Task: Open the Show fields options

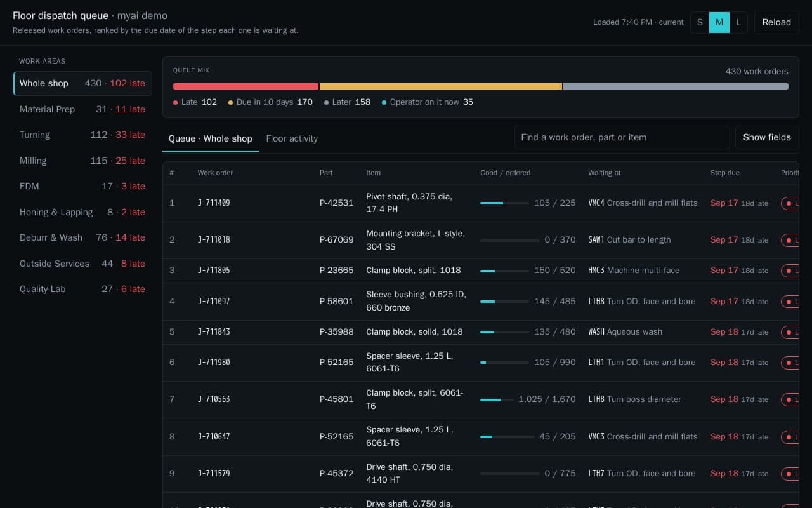Action: [767, 137]
